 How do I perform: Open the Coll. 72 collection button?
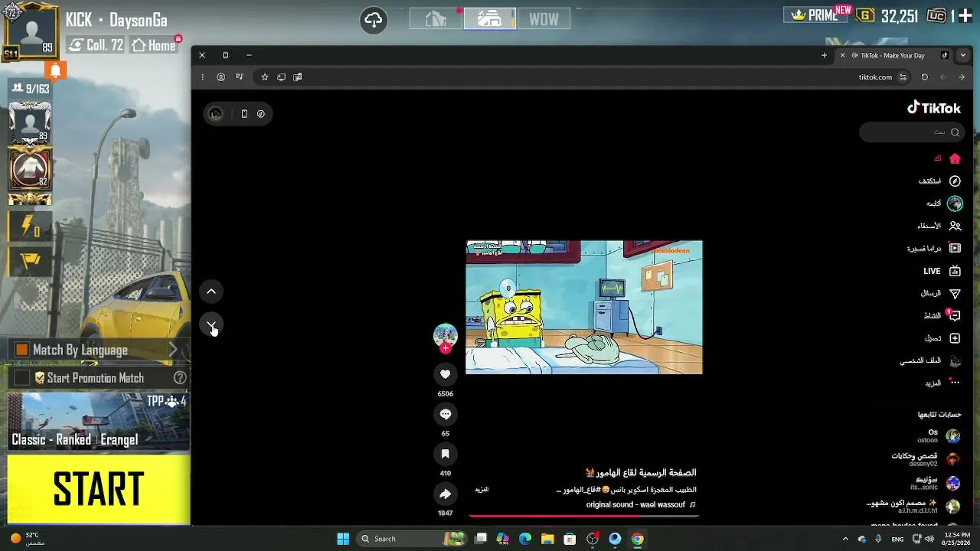(96, 45)
